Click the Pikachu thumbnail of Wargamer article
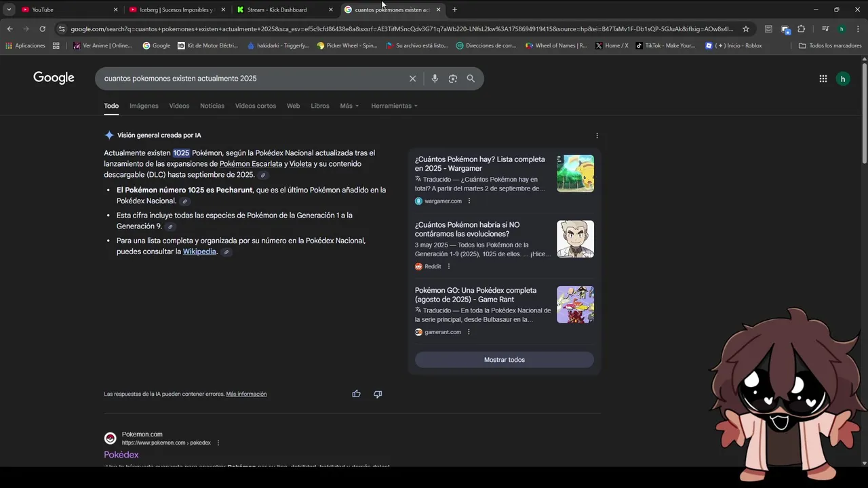This screenshot has width=868, height=488. (x=575, y=174)
